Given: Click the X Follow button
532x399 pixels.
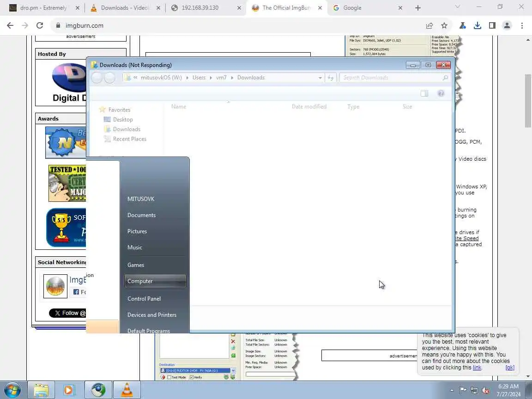Looking at the screenshot, I should point(67,313).
